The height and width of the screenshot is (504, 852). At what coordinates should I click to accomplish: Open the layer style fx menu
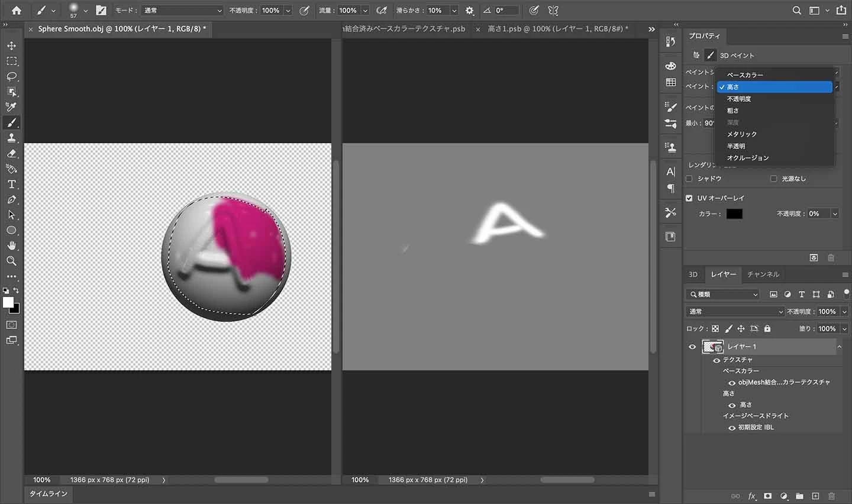(x=752, y=496)
